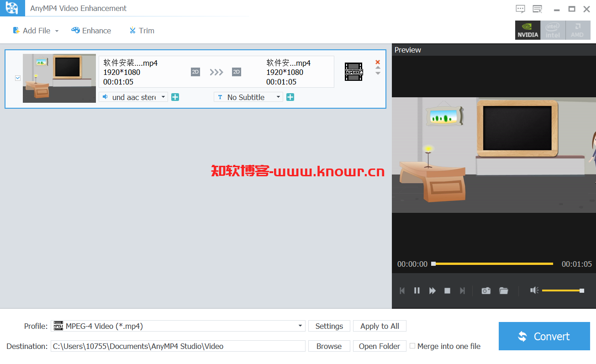The image size is (596, 364).
Task: Toggle source 2D mode badge
Action: (195, 72)
